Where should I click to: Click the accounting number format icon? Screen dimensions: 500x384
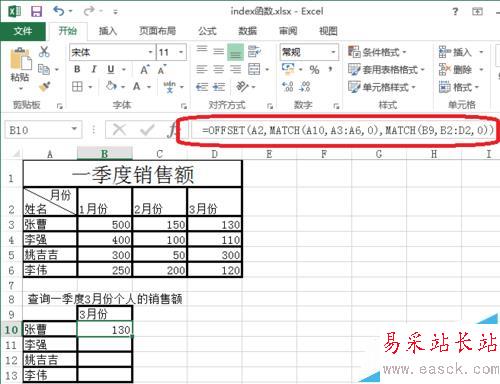tap(288, 69)
